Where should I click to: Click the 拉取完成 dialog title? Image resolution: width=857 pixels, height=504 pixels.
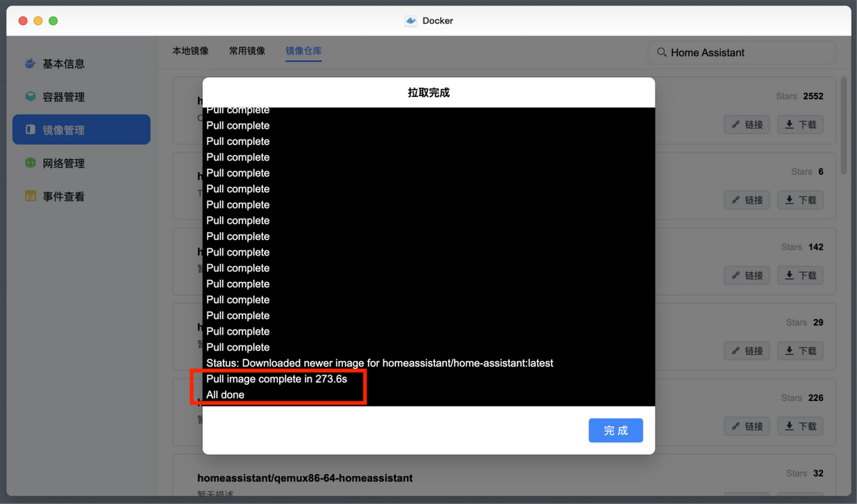click(x=428, y=93)
